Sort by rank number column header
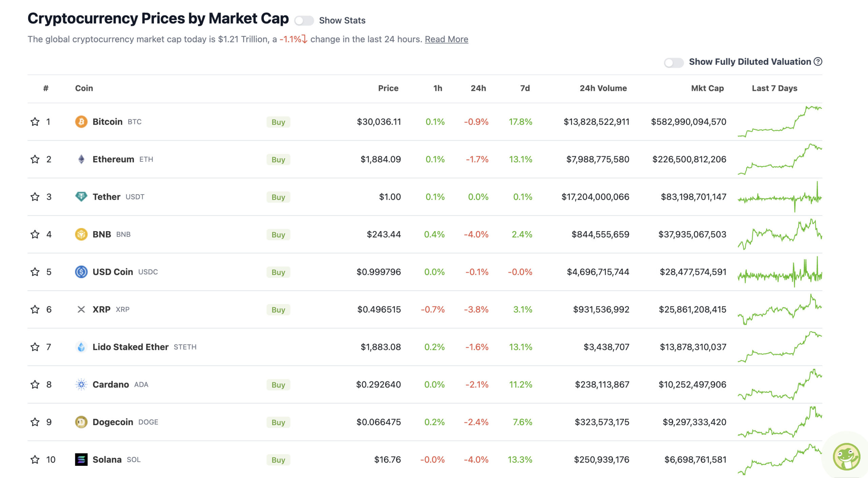 [x=46, y=88]
